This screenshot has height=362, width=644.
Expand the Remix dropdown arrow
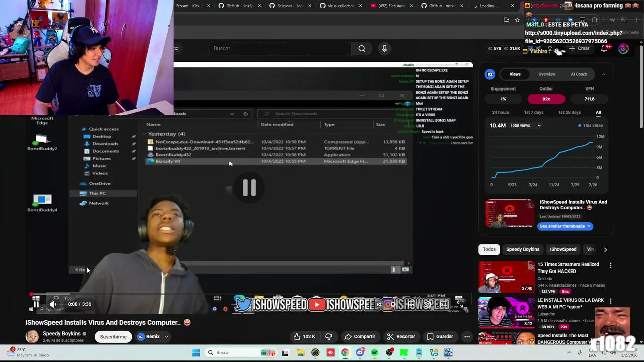click(x=166, y=336)
